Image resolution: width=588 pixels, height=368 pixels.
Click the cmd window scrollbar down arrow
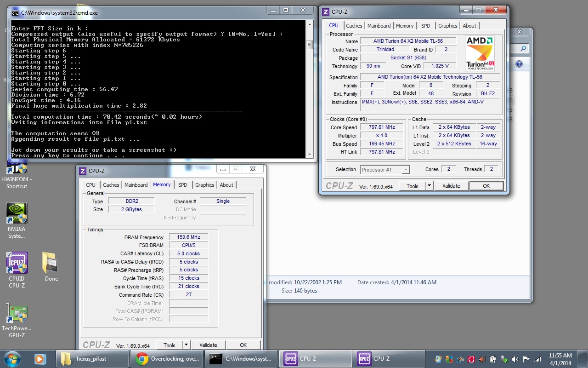[x=309, y=155]
